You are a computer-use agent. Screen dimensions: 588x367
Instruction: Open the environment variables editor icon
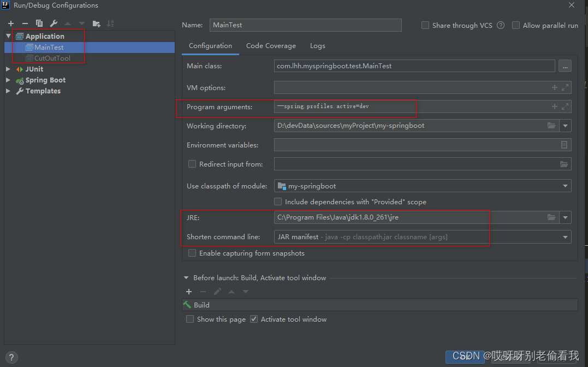[x=564, y=145]
